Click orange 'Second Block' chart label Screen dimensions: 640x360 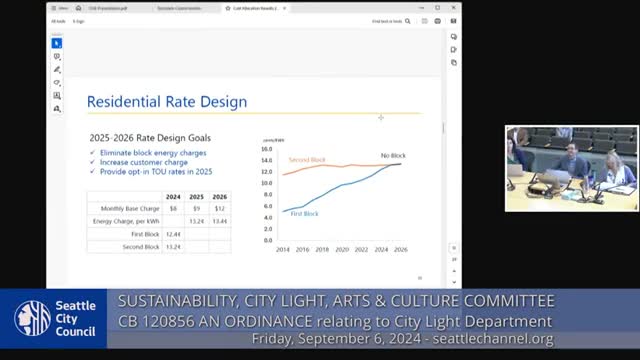307,160
